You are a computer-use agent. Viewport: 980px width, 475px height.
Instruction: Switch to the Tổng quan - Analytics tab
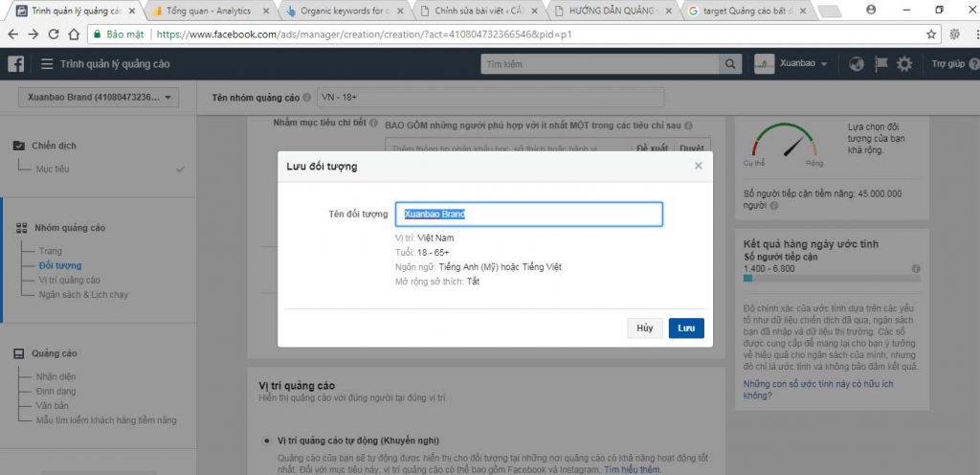tap(209, 11)
